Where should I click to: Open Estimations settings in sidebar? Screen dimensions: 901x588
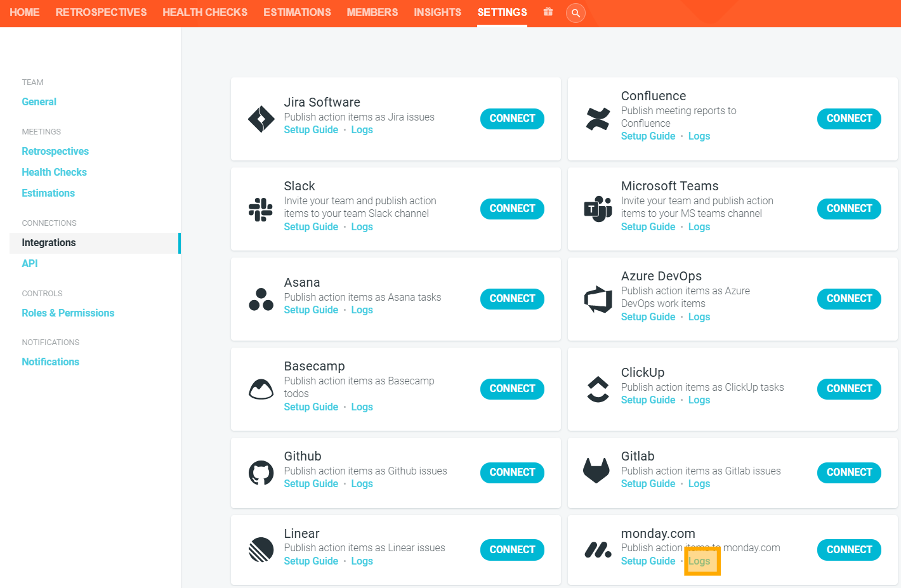48,193
